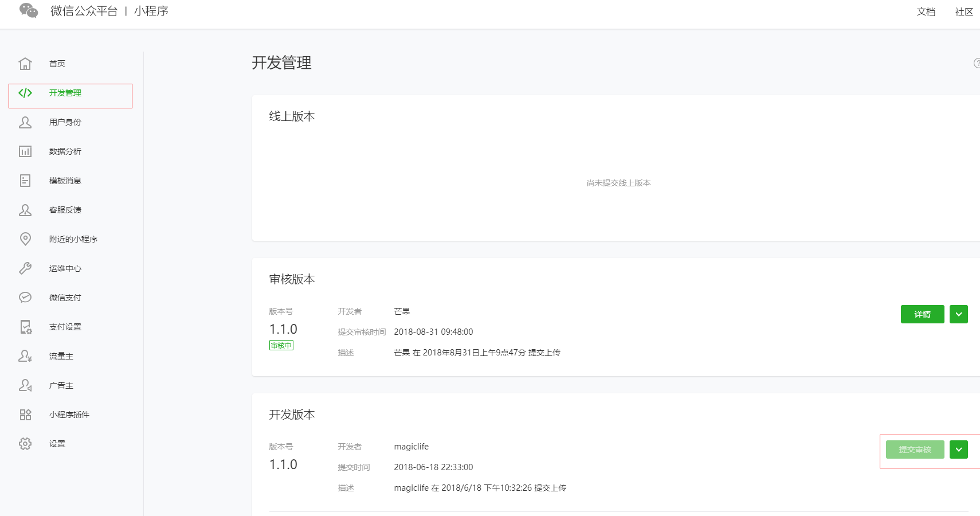Click the person-yen icon for 流量主
980x516 pixels.
click(25, 356)
